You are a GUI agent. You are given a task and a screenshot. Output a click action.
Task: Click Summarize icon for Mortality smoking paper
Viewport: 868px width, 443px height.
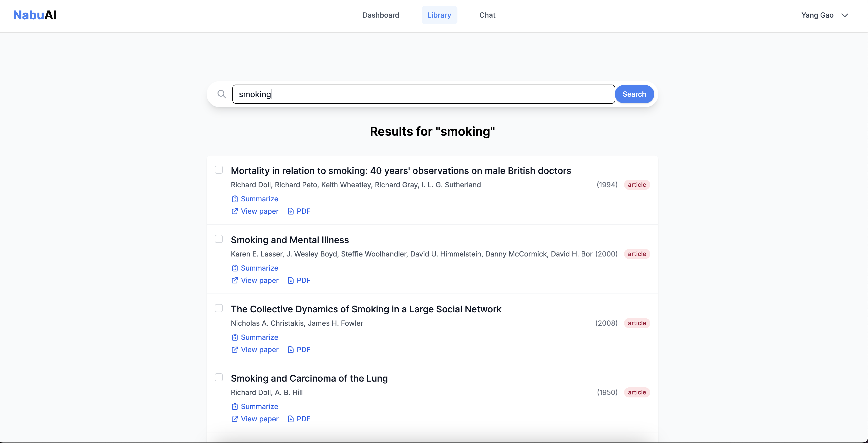[235, 199]
